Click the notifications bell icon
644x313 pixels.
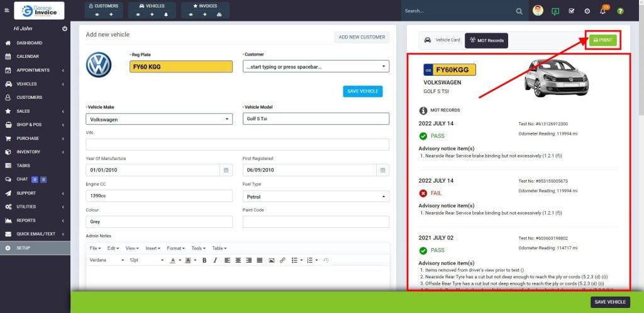coord(602,11)
